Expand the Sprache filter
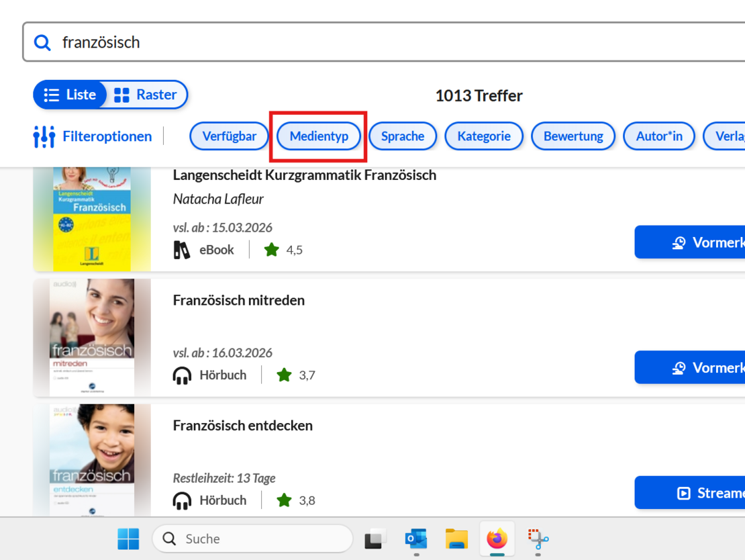The image size is (745, 560). tap(403, 136)
